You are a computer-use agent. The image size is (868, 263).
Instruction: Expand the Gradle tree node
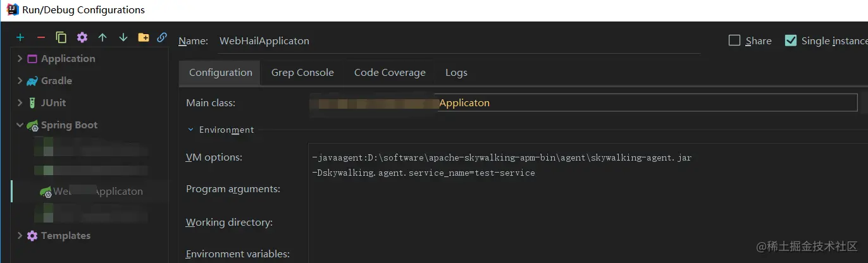[20, 81]
